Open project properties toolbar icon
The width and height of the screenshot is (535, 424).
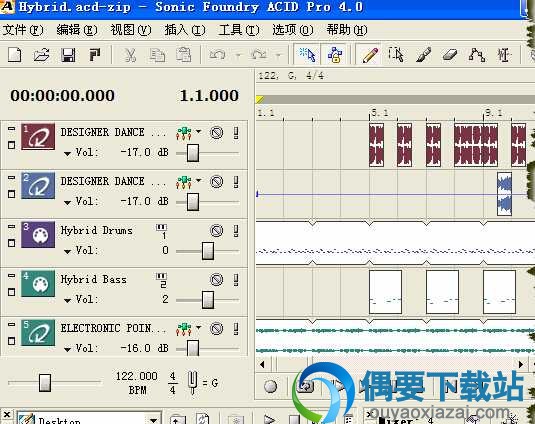coord(95,55)
